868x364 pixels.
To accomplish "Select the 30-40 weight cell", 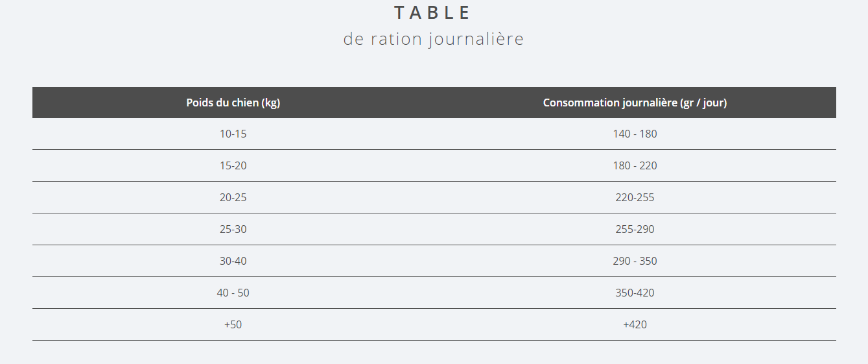I will pyautogui.click(x=233, y=261).
